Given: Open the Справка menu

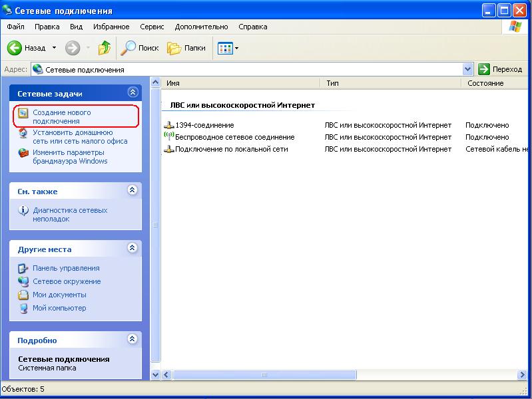Looking at the screenshot, I should 253,27.
